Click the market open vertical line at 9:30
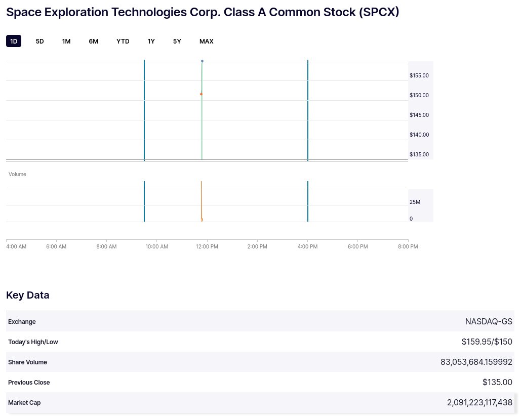This screenshot has width=521, height=420. point(144,110)
